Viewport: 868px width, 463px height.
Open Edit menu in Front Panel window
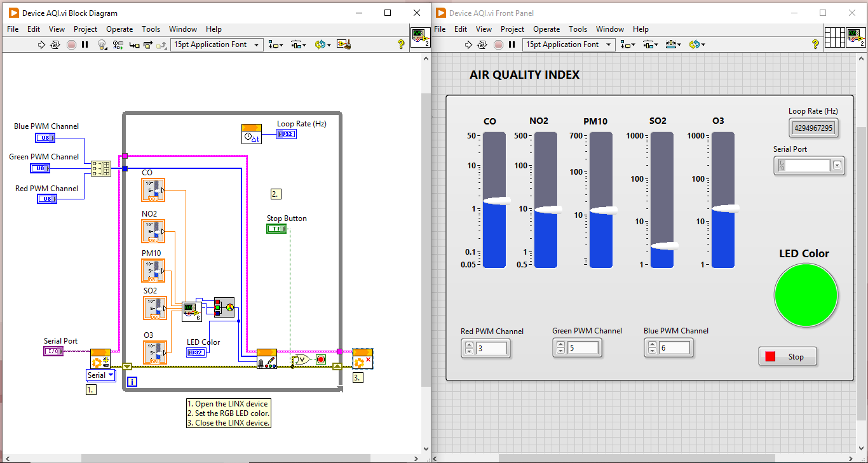(x=461, y=29)
